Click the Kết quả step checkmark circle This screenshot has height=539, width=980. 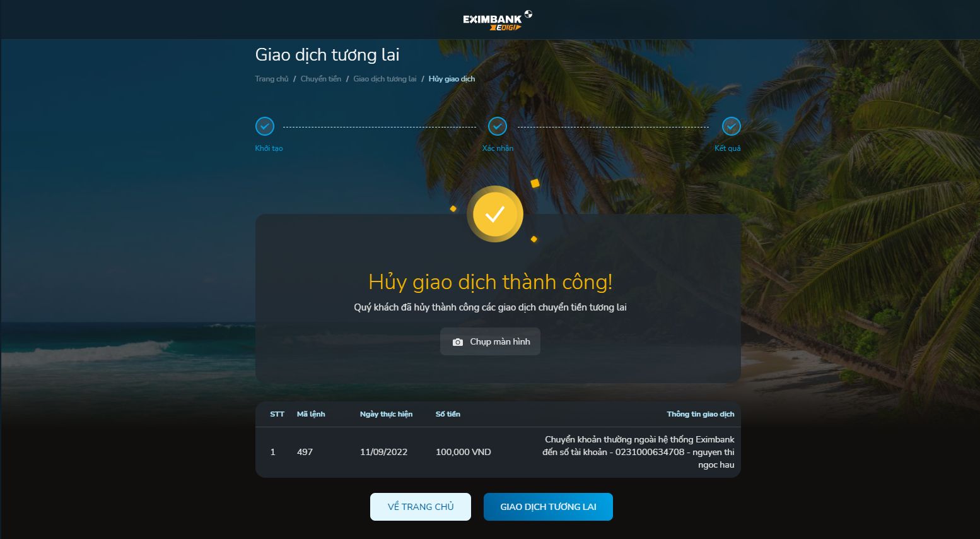click(731, 126)
